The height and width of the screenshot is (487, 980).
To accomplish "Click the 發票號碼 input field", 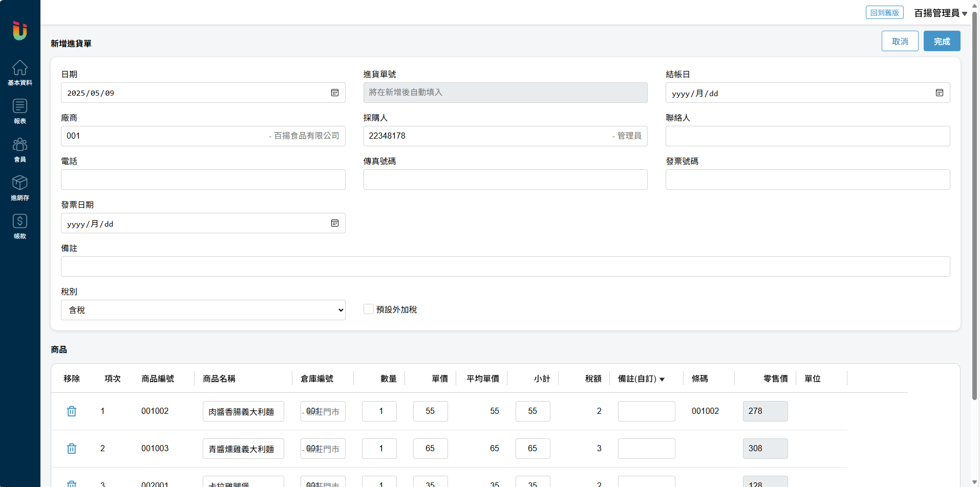I will pos(807,180).
